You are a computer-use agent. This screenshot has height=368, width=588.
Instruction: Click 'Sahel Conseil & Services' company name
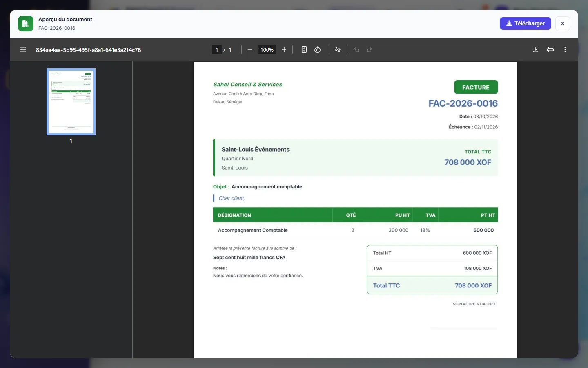click(247, 84)
